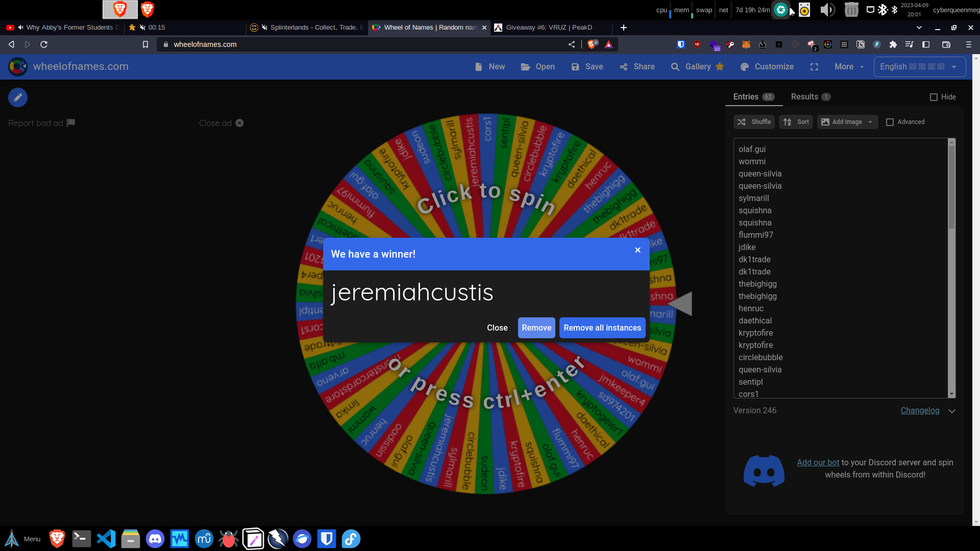This screenshot has width=980, height=551.
Task: Enable the Advanced checkbox
Action: [890, 122]
